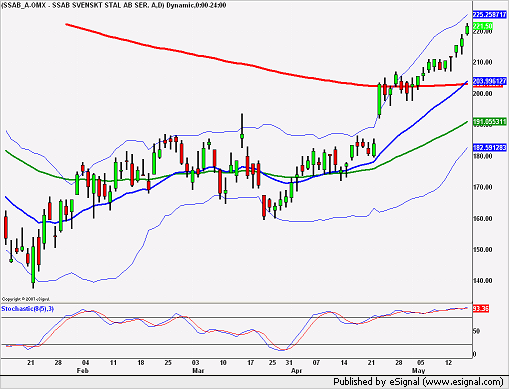
Task: Click the Copyright eSignal notice text
Action: pyautogui.click(x=26, y=299)
